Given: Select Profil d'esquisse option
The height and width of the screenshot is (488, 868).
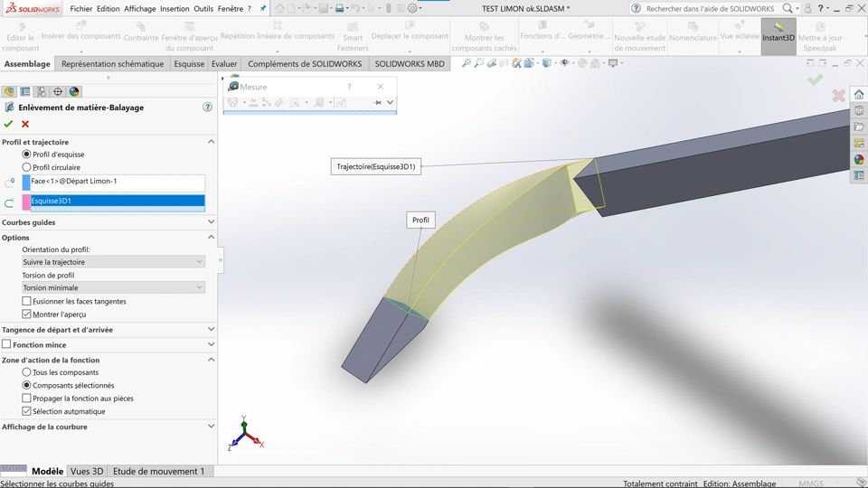Looking at the screenshot, I should coord(26,155).
